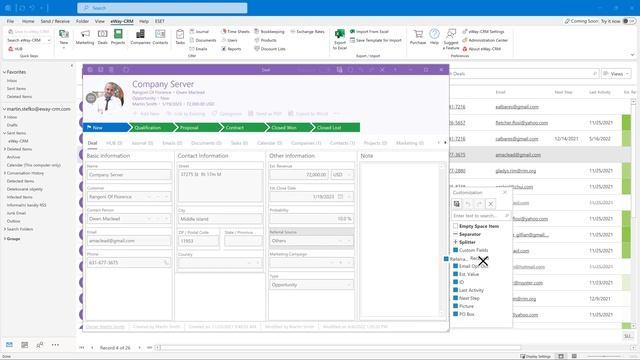Click the amaclead@gmail.com link in deals list
The width and height of the screenshot is (640, 360).
(518, 155)
